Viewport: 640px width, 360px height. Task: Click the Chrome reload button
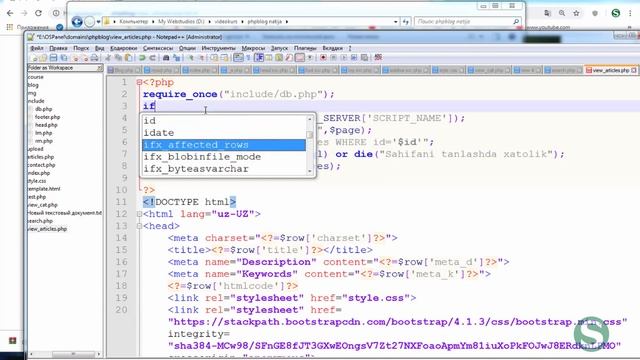(x=38, y=13)
